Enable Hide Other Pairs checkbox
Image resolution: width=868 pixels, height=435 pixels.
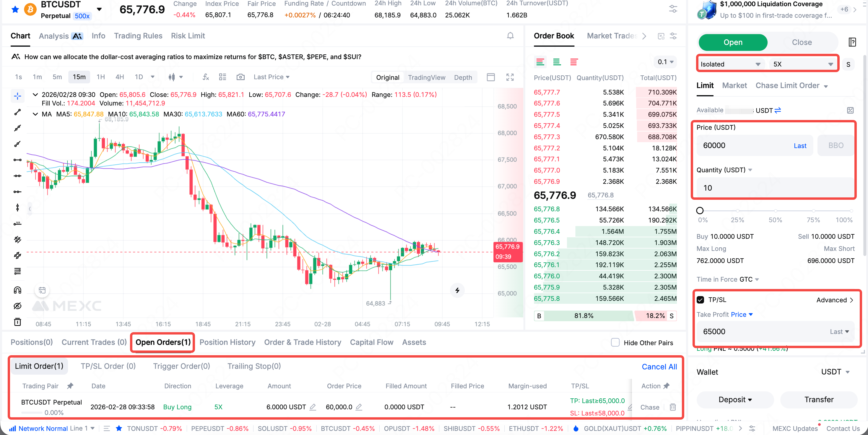tap(615, 342)
